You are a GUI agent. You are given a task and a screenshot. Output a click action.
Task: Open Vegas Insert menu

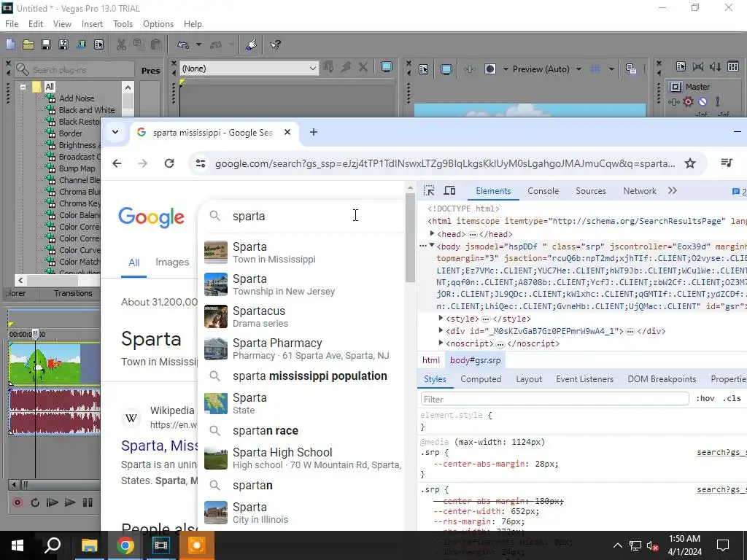coord(92,24)
